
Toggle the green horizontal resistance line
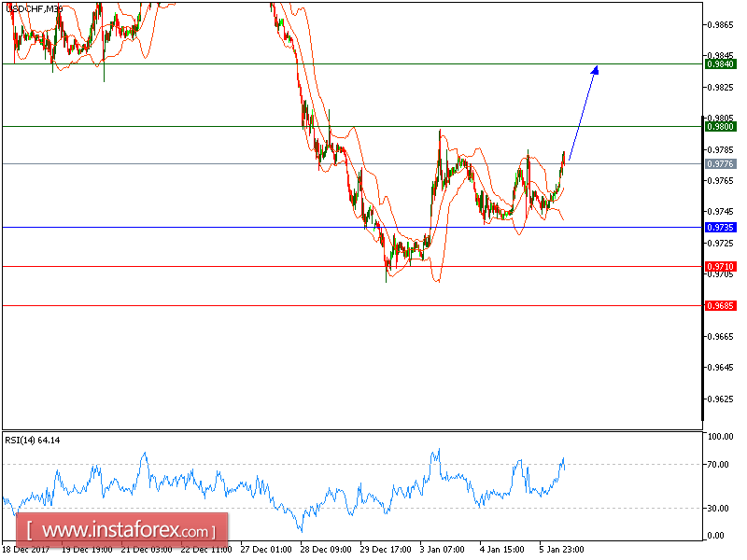pyautogui.click(x=373, y=64)
